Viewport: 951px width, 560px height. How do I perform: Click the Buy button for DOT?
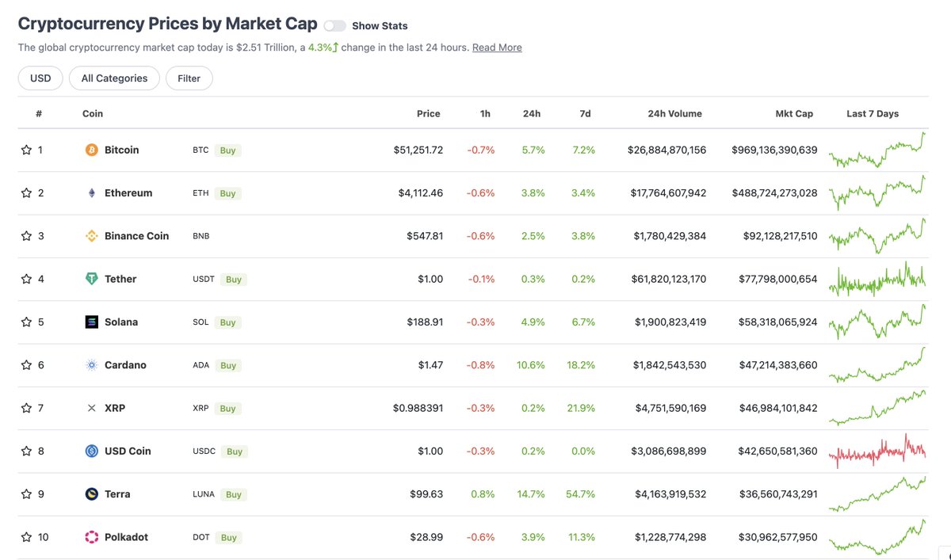coord(229,537)
